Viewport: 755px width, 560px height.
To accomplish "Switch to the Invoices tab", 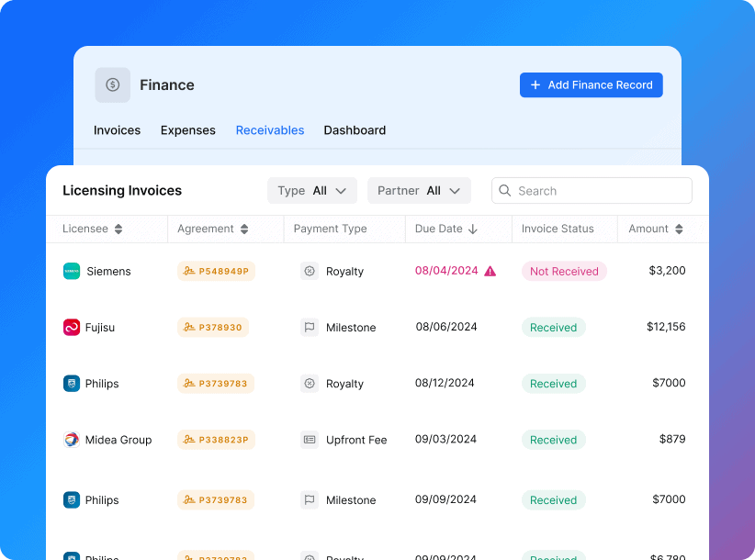I will pos(117,130).
